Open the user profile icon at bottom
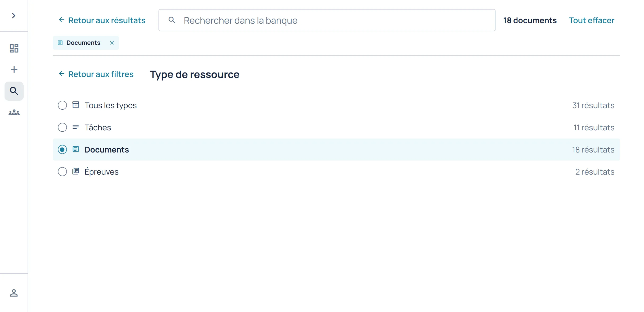The height and width of the screenshot is (312, 644). tap(14, 293)
